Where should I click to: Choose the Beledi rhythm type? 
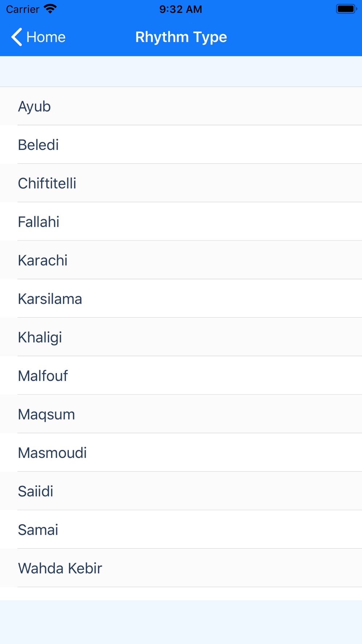tap(181, 145)
